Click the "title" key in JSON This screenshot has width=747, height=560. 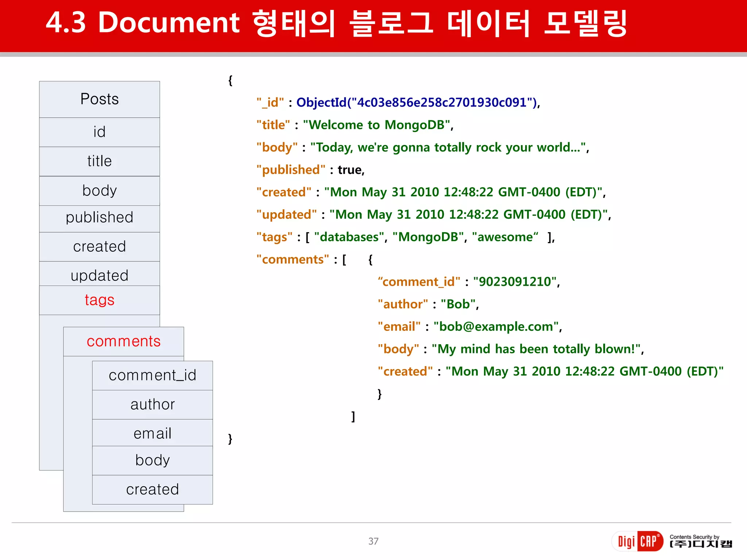(273, 125)
